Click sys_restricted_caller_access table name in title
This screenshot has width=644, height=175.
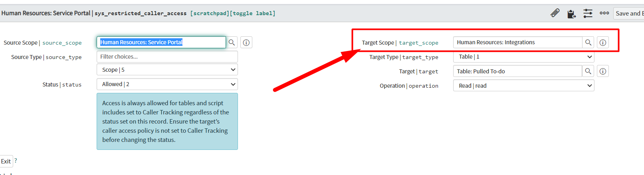coord(141,13)
